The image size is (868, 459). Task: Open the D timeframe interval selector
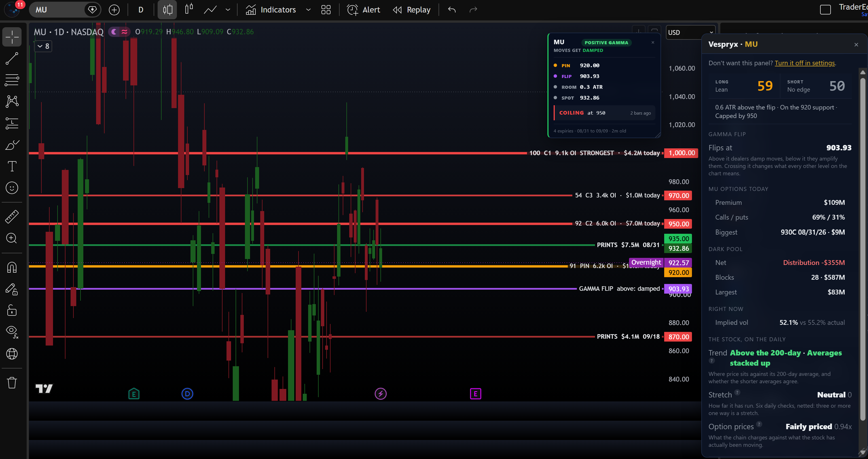141,10
